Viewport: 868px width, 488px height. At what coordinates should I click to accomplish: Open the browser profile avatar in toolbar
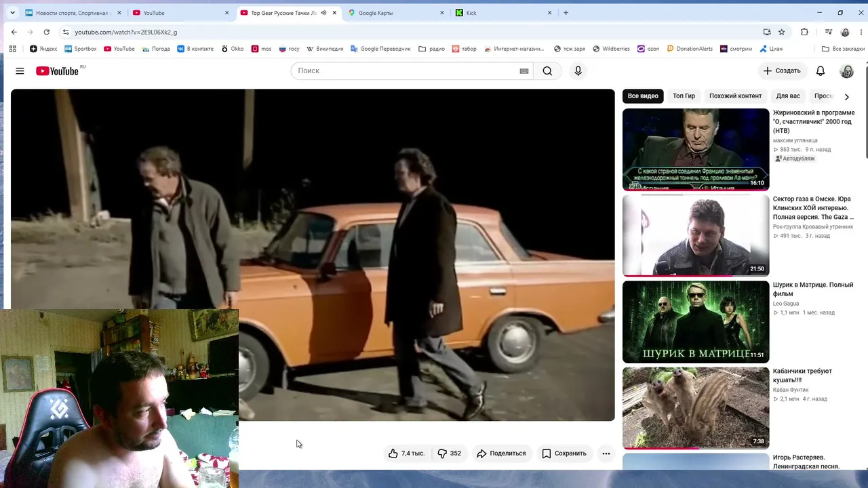pyautogui.click(x=845, y=32)
